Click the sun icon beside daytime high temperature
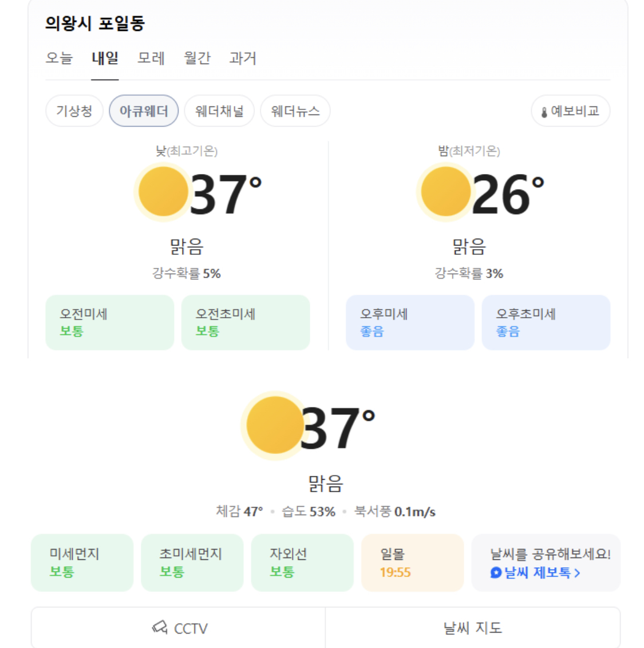644x648 pixels. click(163, 191)
